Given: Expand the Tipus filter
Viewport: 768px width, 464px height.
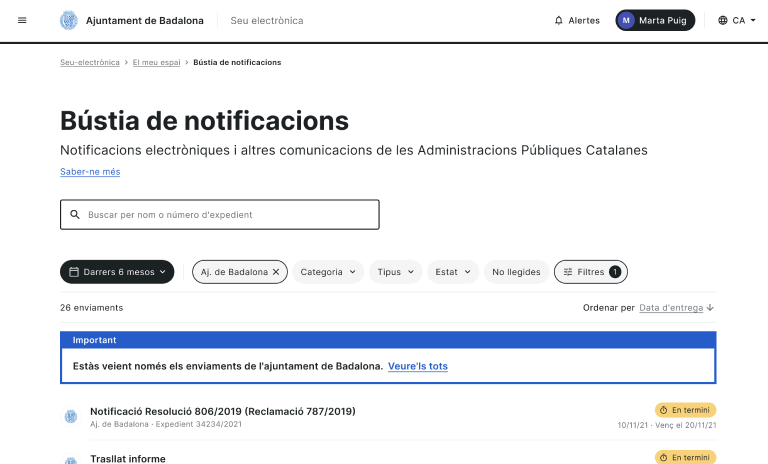Looking at the screenshot, I should pos(395,272).
